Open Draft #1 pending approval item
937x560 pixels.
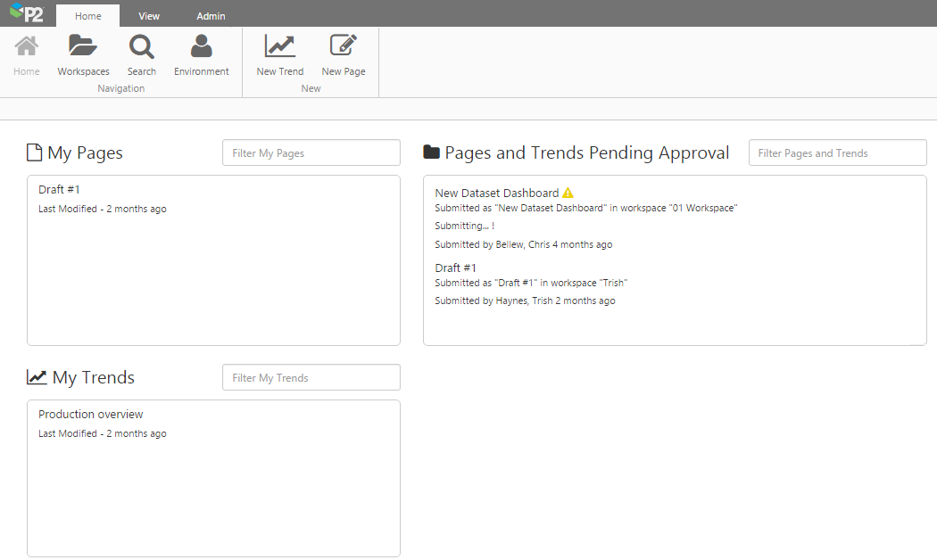(x=455, y=268)
